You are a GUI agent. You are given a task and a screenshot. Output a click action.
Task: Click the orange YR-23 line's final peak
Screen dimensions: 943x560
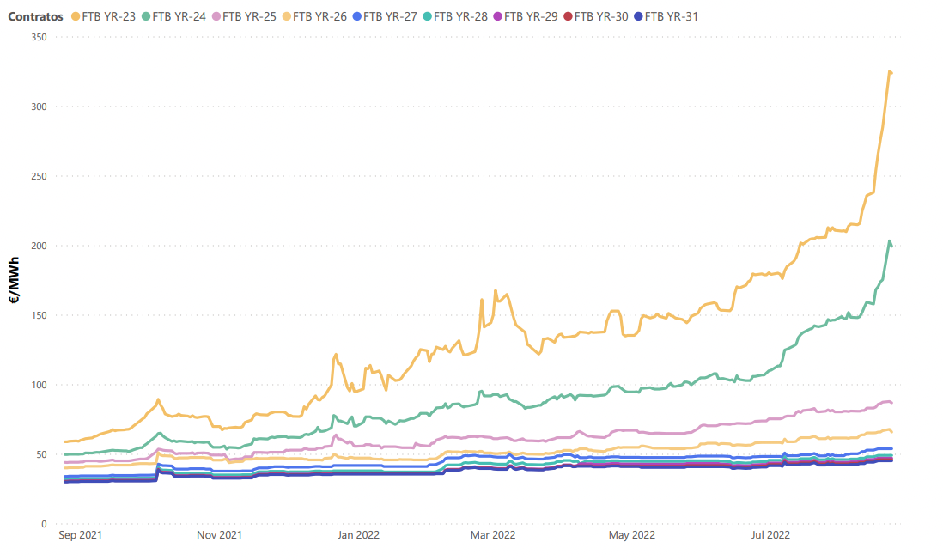pyautogui.click(x=890, y=71)
